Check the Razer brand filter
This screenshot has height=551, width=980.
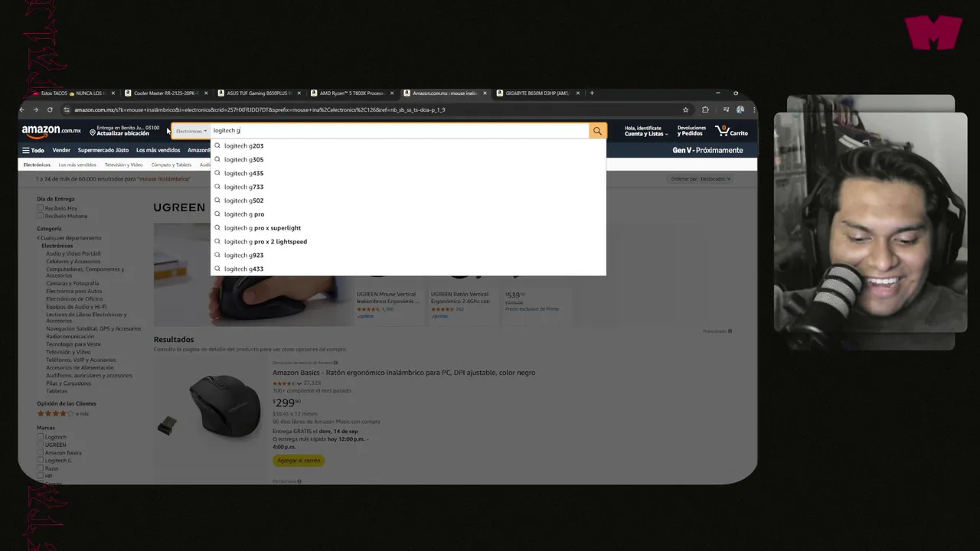[x=41, y=468]
